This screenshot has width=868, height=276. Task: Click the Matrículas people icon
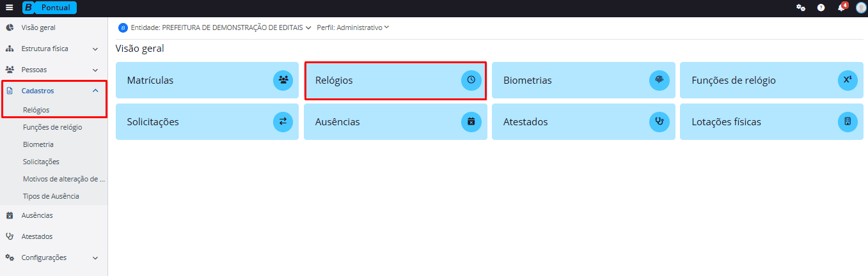(x=283, y=80)
